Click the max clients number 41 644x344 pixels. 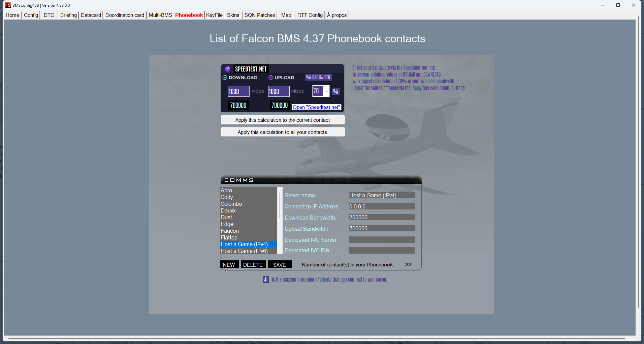pyautogui.click(x=266, y=280)
